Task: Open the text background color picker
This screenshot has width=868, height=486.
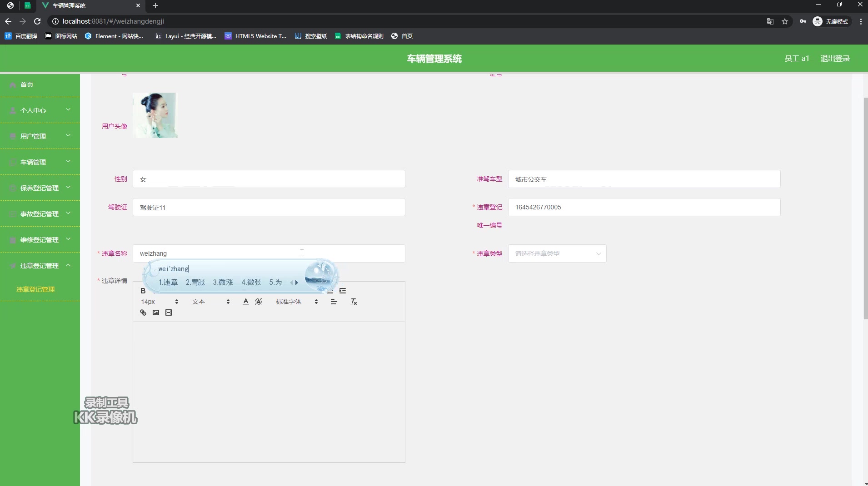Action: point(259,302)
